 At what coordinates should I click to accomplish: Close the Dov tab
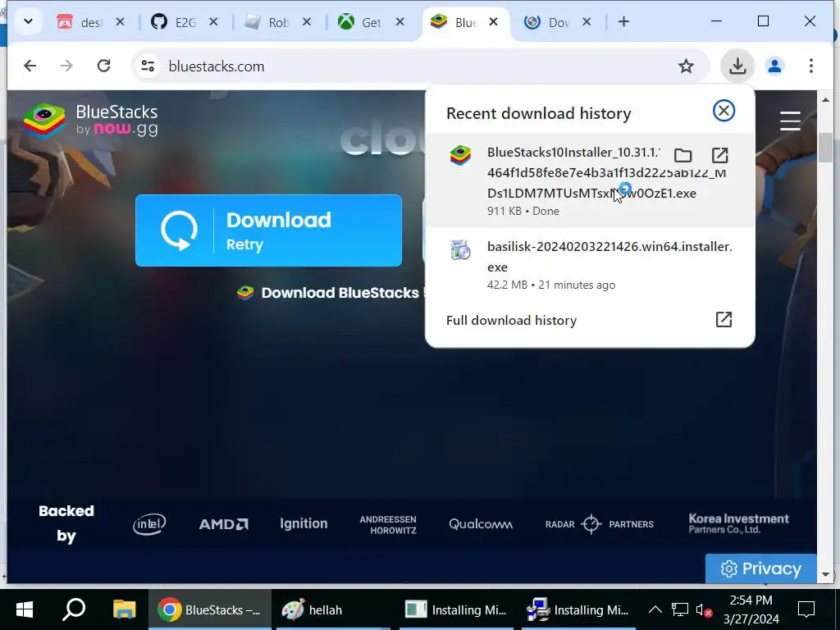[587, 22]
